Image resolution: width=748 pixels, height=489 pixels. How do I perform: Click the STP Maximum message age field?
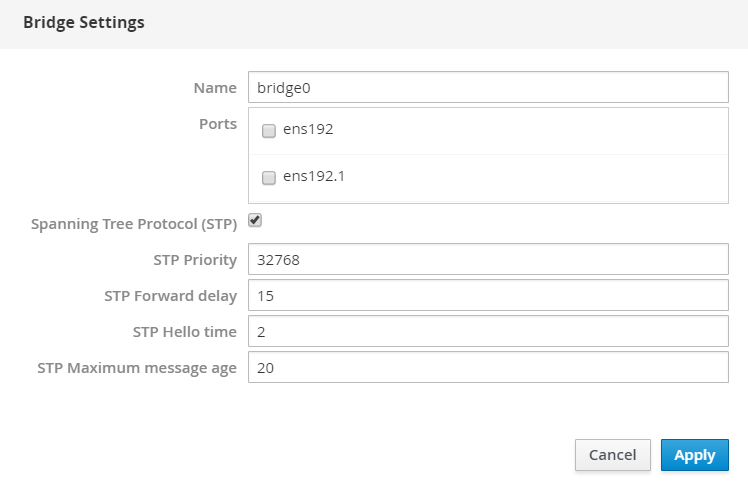[487, 367]
